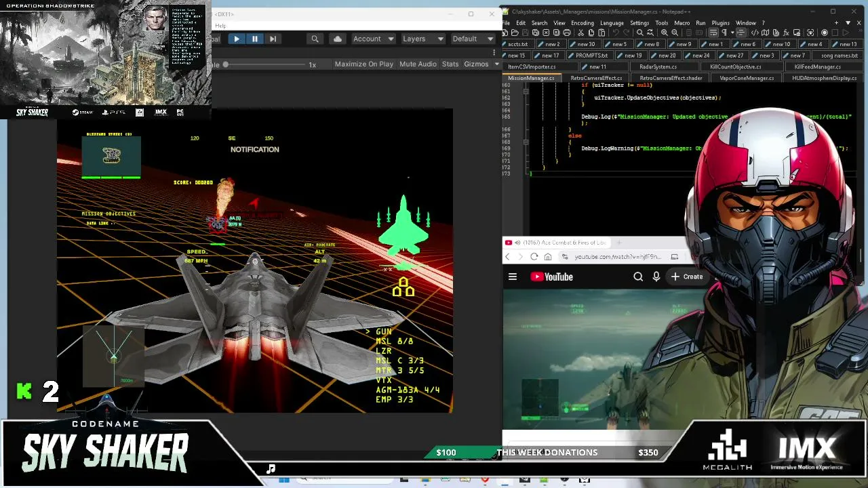Expand the Gizmos dropdown arrow
This screenshot has width=868, height=488.
[496, 64]
